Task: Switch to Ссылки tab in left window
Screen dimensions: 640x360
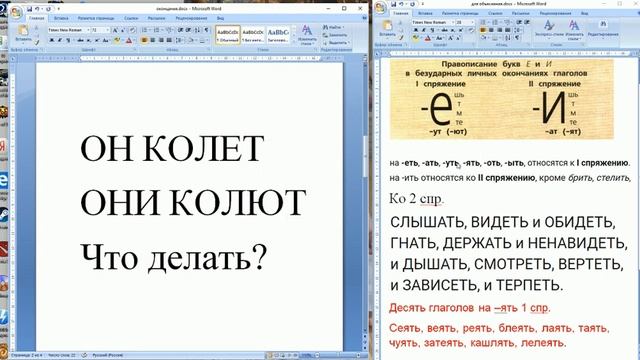Action: click(x=131, y=18)
